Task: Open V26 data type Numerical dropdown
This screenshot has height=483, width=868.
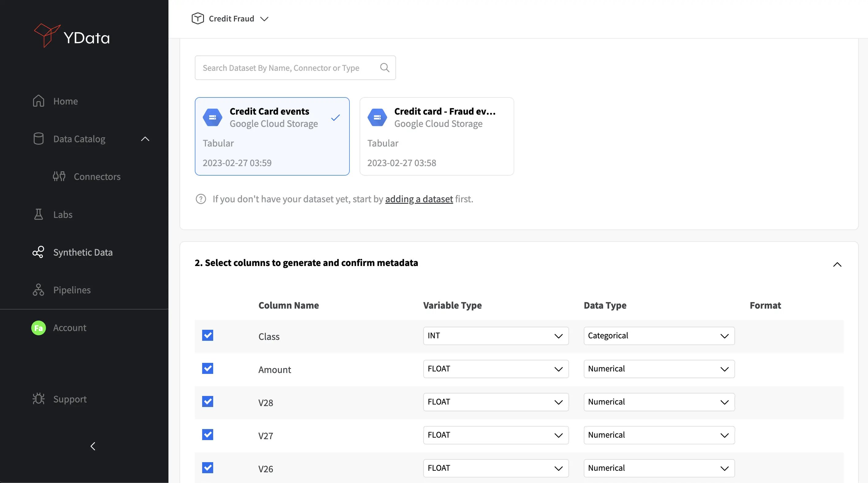Action: pos(659,468)
